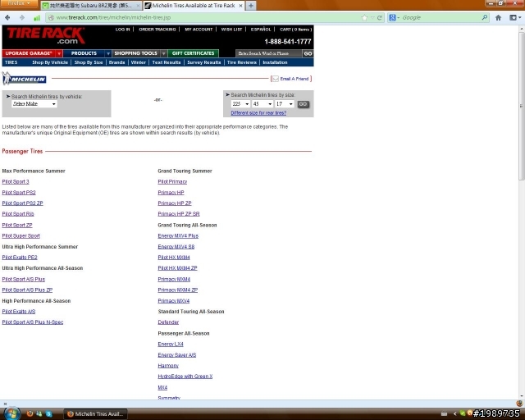Open Skype icon in taskbar
Viewport: 525px width, 420px height.
[49, 413]
